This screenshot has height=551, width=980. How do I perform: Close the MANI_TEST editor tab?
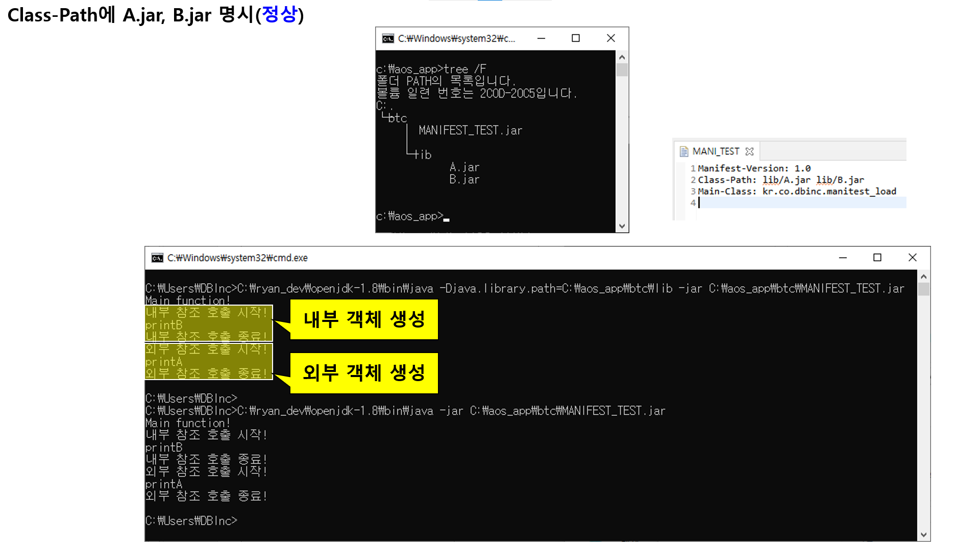click(749, 152)
